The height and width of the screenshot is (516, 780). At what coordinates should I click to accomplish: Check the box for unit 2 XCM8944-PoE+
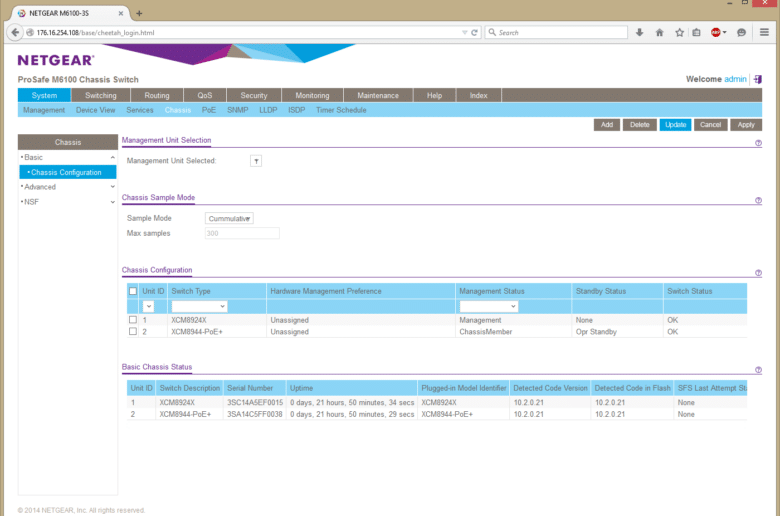click(133, 331)
